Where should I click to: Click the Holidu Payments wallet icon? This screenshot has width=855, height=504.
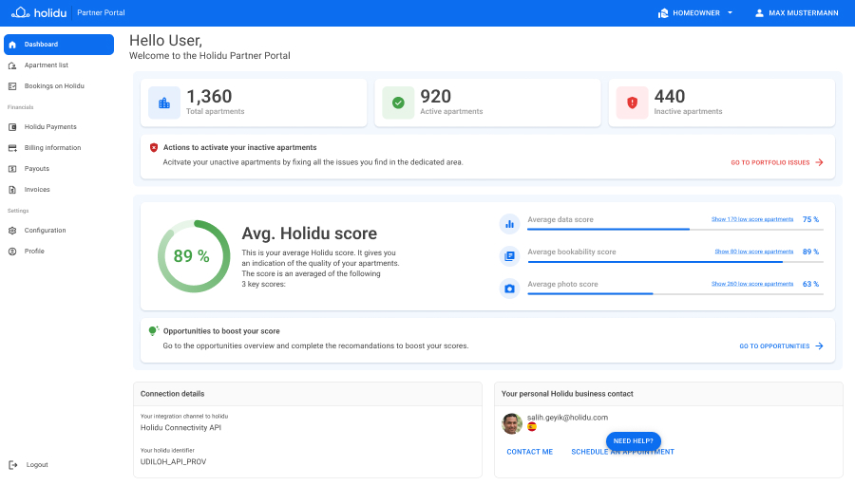click(x=12, y=127)
